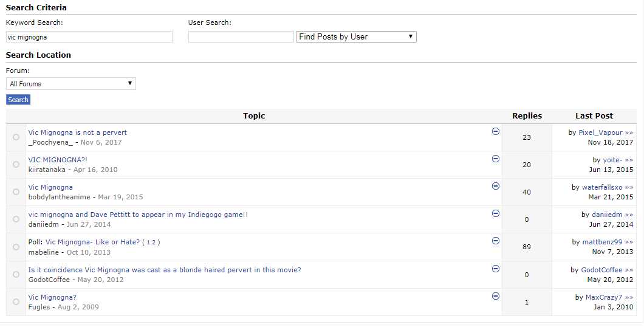Click minus icon on bobdylantheanime's 'Vic Mignogna' row
This screenshot has height=327, width=644.
point(496,186)
